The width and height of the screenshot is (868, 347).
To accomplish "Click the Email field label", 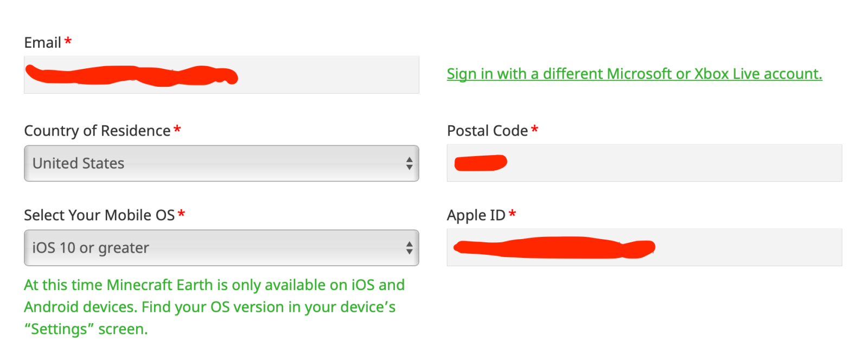I will coord(42,42).
